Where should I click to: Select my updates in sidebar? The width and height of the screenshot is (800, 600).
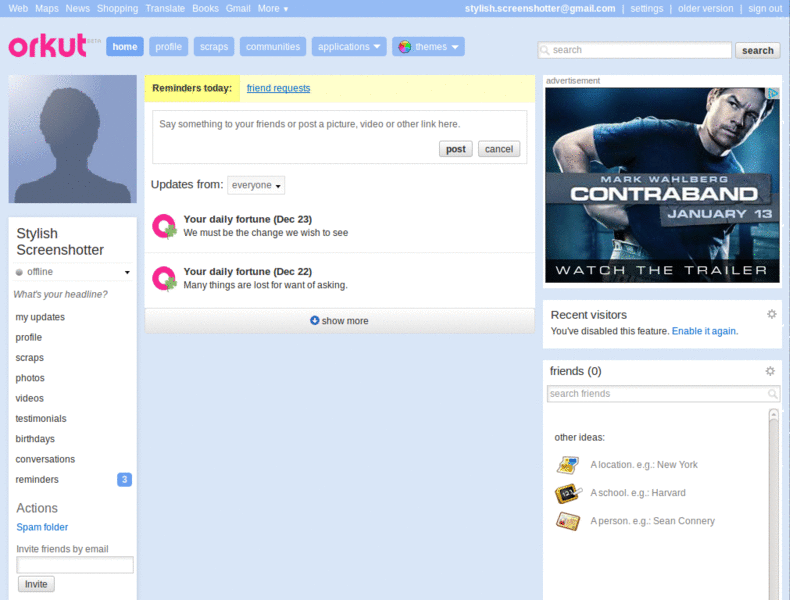40,317
